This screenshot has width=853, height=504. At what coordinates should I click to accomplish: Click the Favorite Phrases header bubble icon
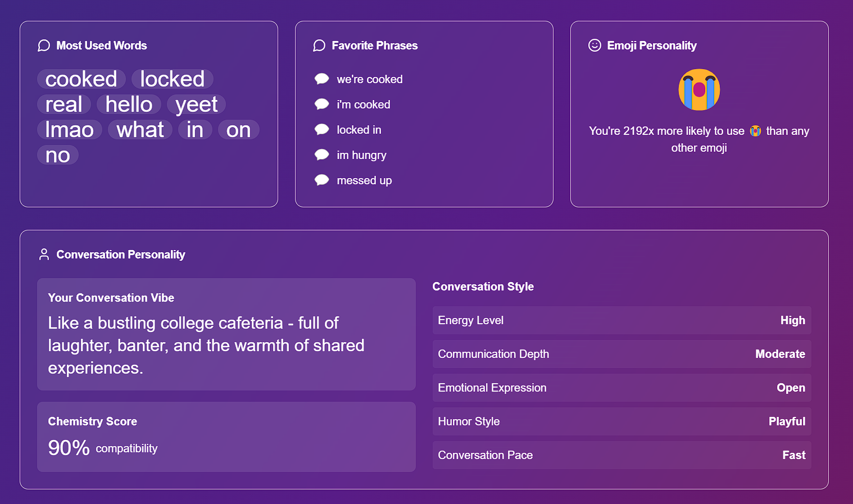click(319, 46)
